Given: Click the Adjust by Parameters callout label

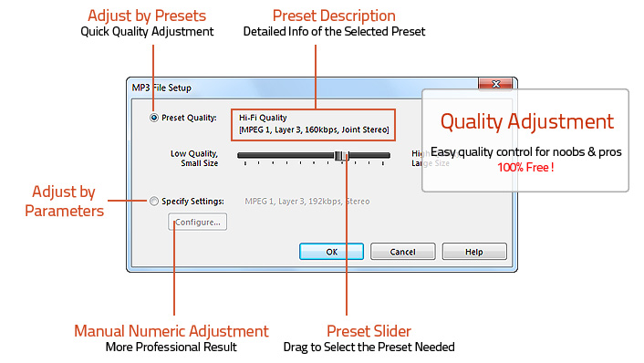Looking at the screenshot, I should 65,202.
